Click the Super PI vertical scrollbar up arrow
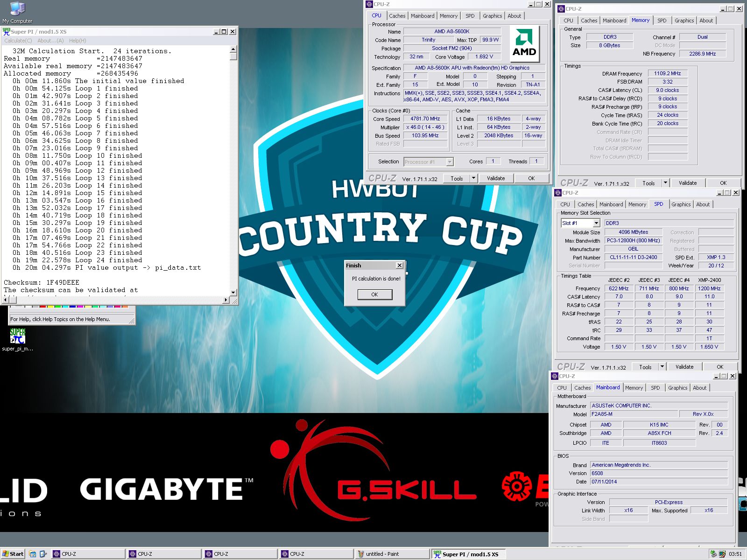747x560 pixels. point(233,49)
